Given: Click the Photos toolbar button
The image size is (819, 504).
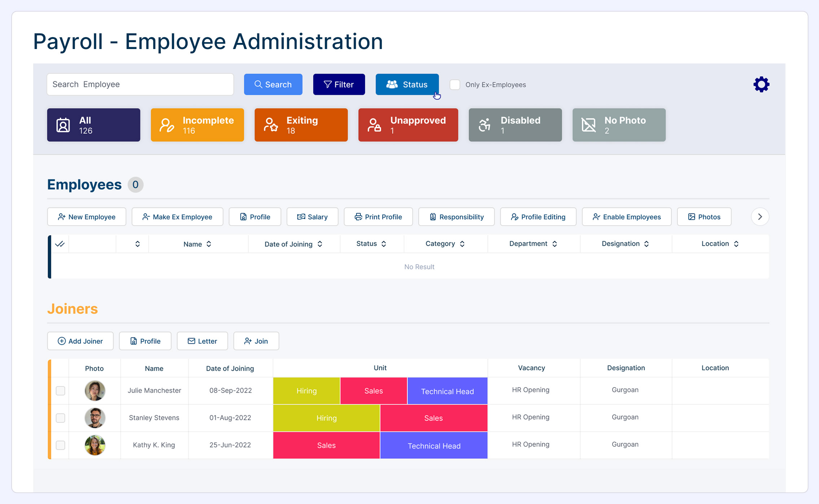Looking at the screenshot, I should coord(704,217).
